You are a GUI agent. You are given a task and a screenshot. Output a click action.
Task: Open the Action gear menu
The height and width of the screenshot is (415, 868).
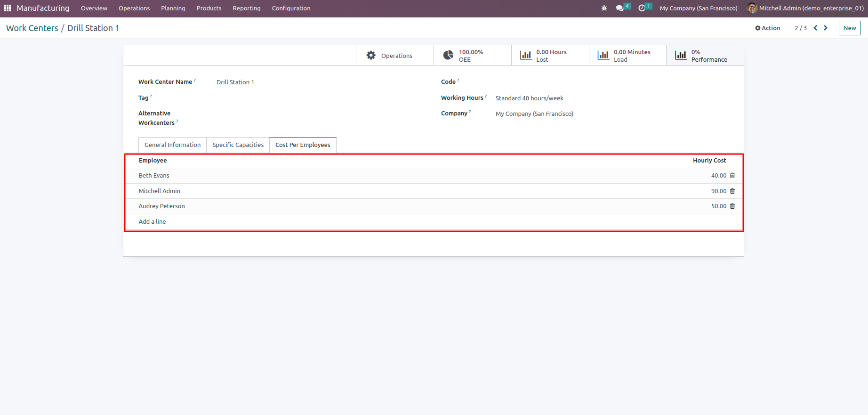click(768, 28)
